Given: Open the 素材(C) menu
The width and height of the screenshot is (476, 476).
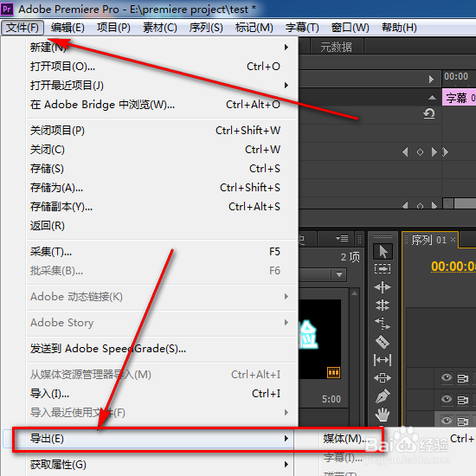Looking at the screenshot, I should point(160,28).
